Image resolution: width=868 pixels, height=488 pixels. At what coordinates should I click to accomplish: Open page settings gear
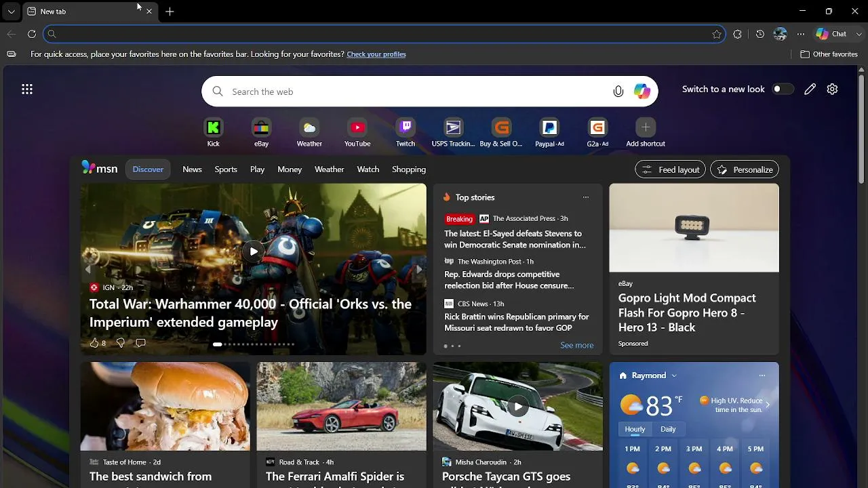point(833,89)
